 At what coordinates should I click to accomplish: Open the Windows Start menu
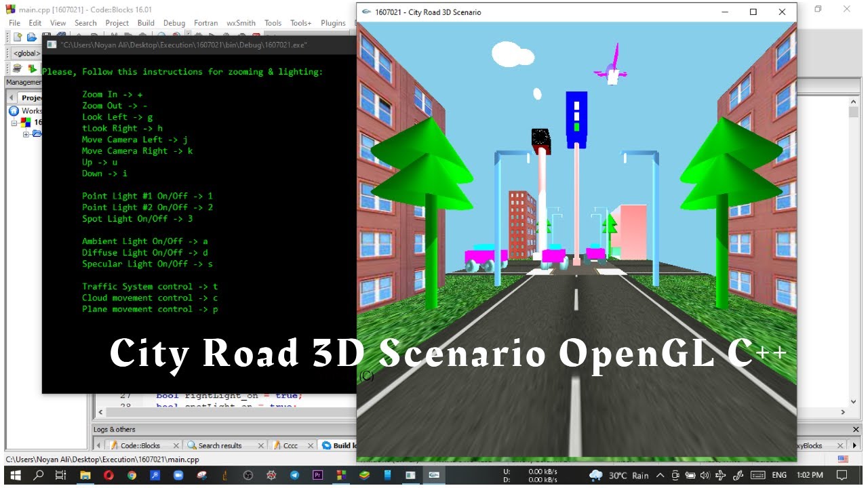click(15, 475)
